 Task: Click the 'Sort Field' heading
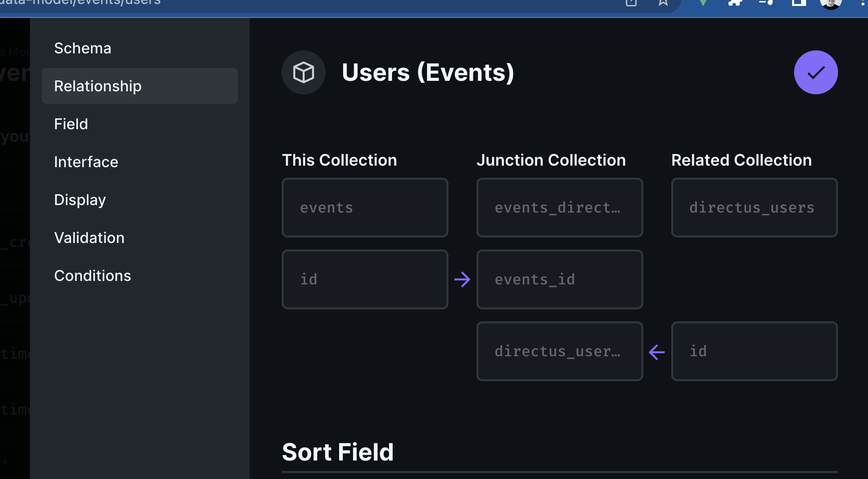[338, 452]
